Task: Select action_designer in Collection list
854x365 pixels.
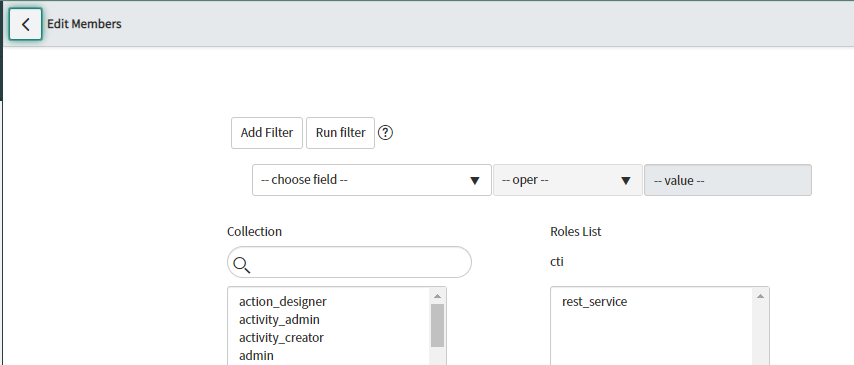Action: pos(283,301)
